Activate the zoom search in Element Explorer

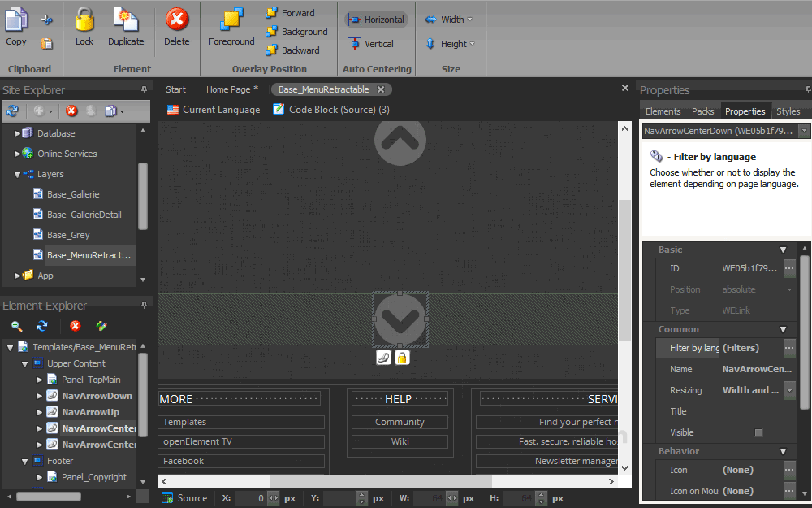click(16, 324)
